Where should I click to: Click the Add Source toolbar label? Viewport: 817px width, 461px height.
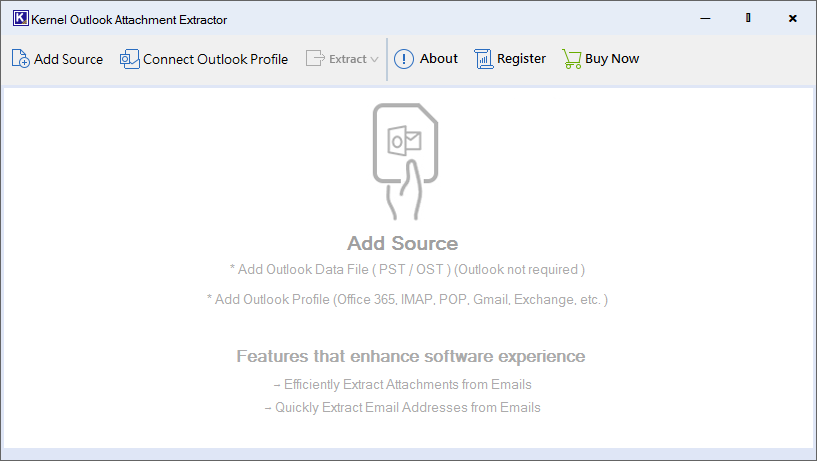[68, 59]
